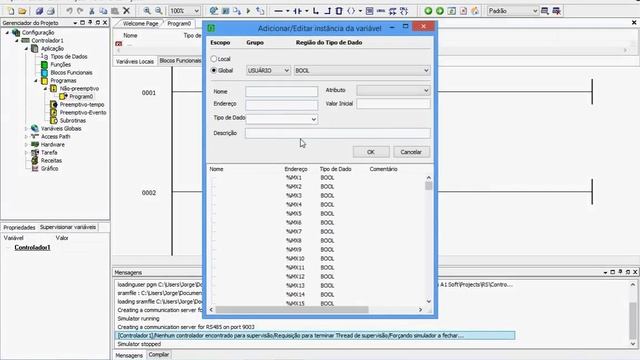Click the Endereço input field
The width and height of the screenshot is (640, 360).
pyautogui.click(x=282, y=105)
